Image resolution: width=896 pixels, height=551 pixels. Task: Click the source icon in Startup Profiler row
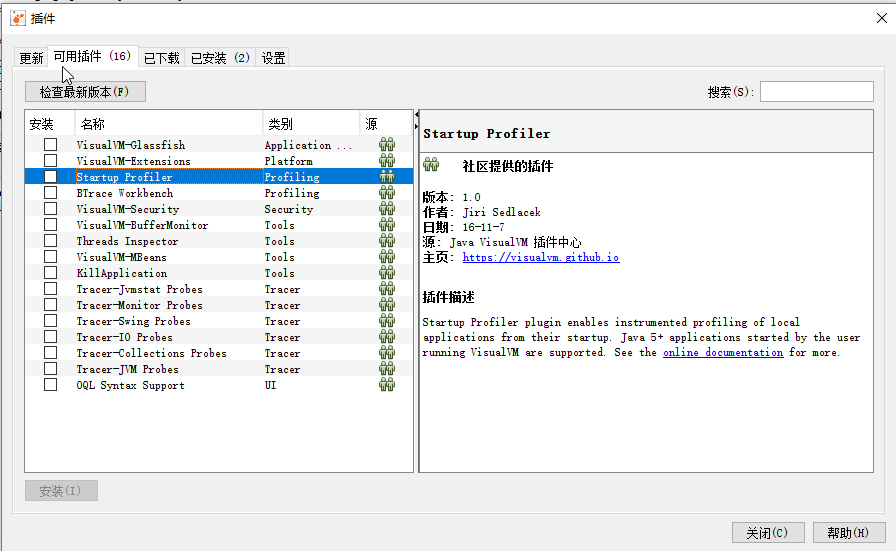[x=387, y=177]
